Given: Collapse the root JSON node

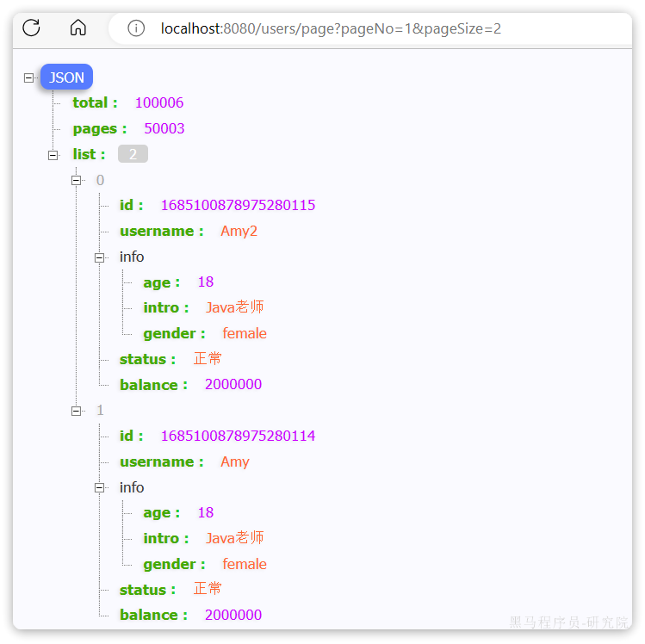Looking at the screenshot, I should click(x=29, y=77).
